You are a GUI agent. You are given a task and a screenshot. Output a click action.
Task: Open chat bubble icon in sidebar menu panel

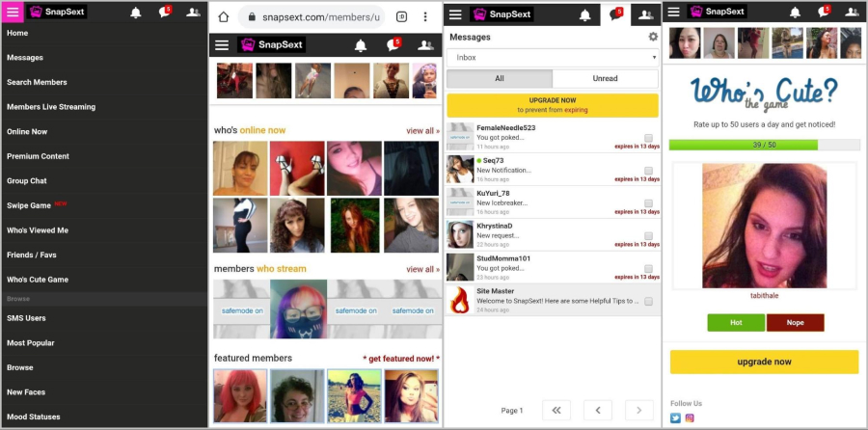pos(165,12)
